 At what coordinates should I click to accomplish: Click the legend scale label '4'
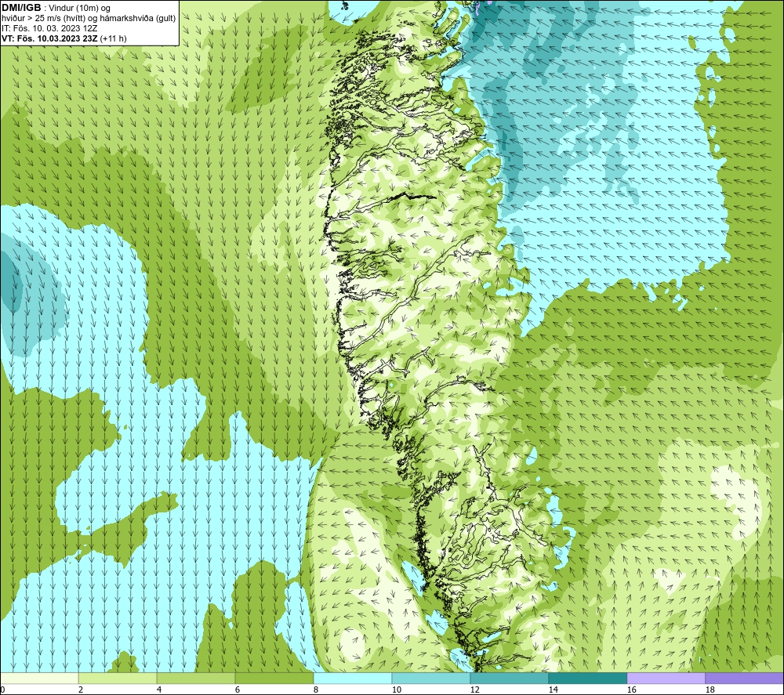pyautogui.click(x=159, y=690)
